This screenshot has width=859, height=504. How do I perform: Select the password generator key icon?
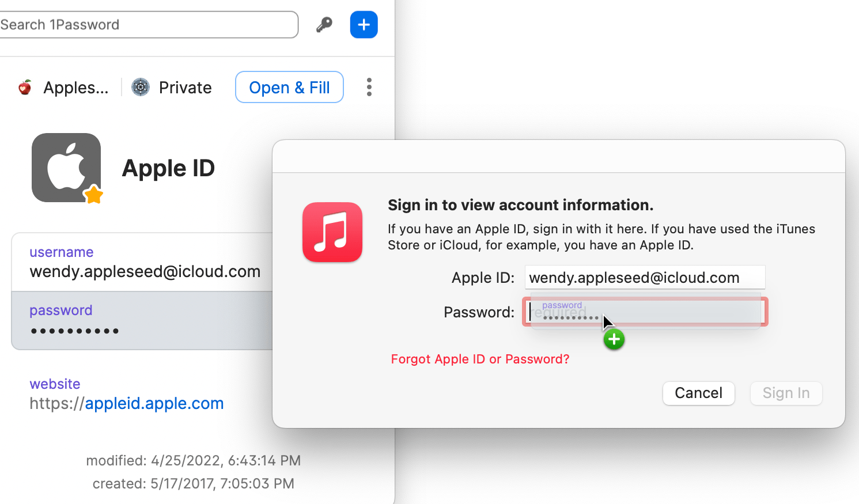(x=324, y=24)
